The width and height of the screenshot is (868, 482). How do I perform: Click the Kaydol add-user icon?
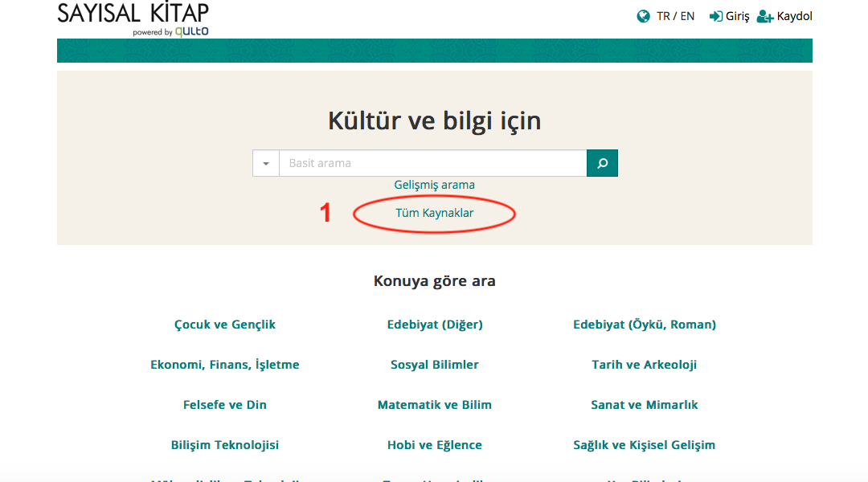pyautogui.click(x=765, y=16)
